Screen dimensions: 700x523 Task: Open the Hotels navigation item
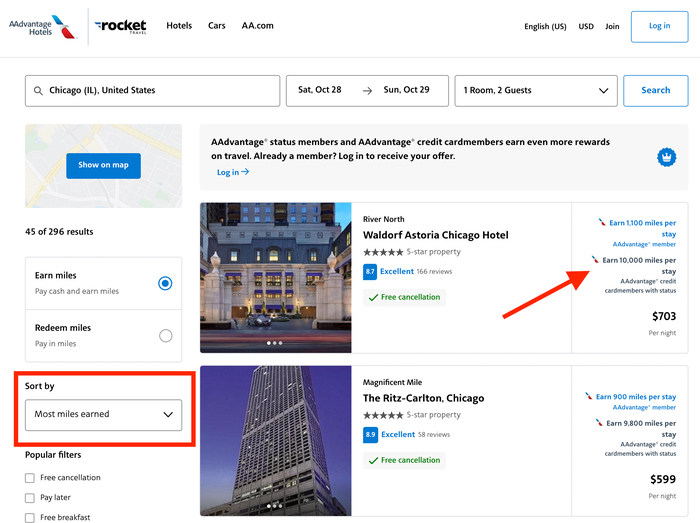click(179, 25)
